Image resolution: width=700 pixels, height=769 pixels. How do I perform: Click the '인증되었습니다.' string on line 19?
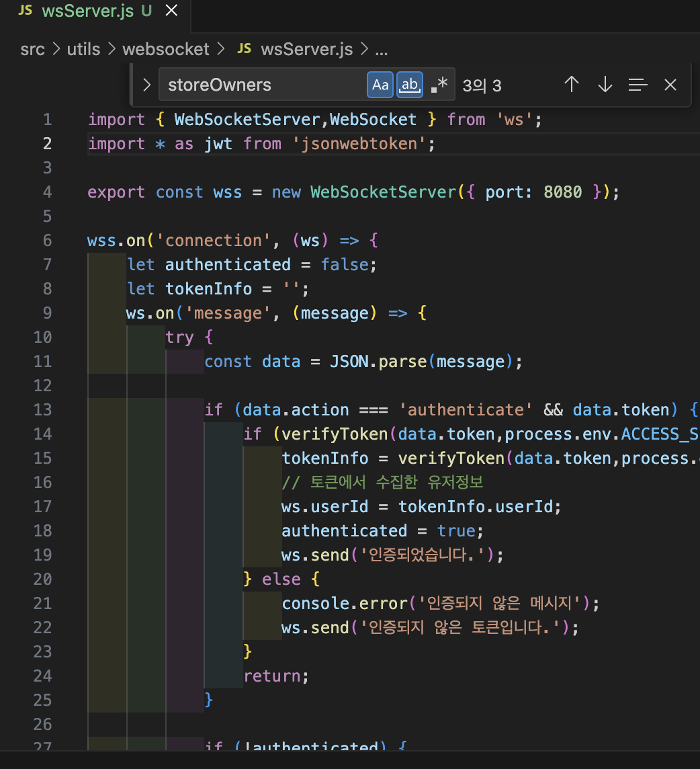pos(422,555)
